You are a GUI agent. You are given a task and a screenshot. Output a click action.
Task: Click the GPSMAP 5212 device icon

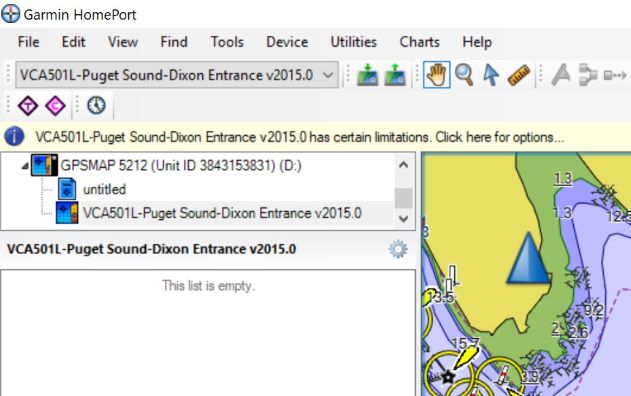tap(44, 165)
